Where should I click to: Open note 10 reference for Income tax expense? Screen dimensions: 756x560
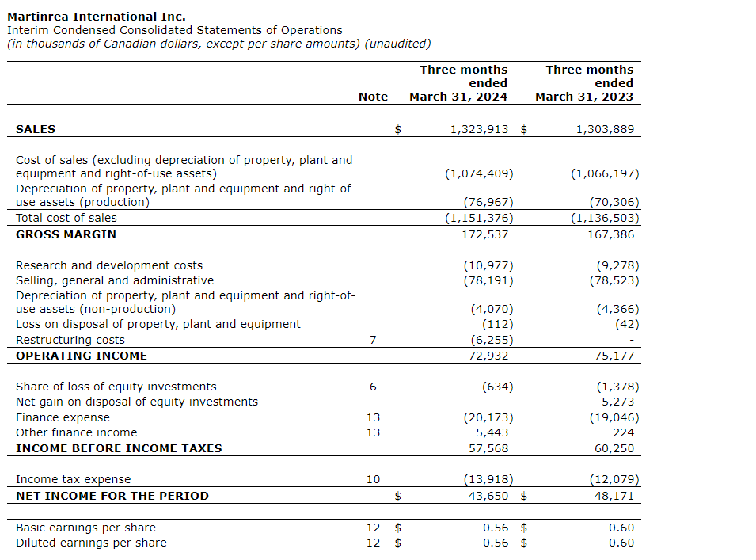[x=373, y=479]
